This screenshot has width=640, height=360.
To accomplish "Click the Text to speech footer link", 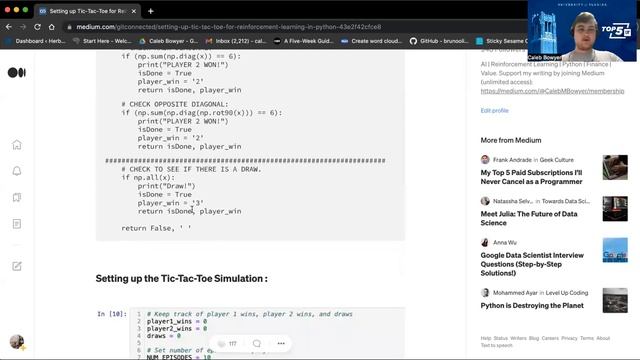I will click(x=496, y=345).
